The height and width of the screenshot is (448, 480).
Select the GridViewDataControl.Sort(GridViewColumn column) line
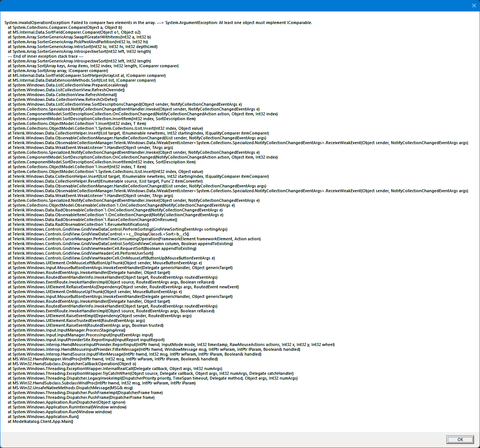point(121,244)
